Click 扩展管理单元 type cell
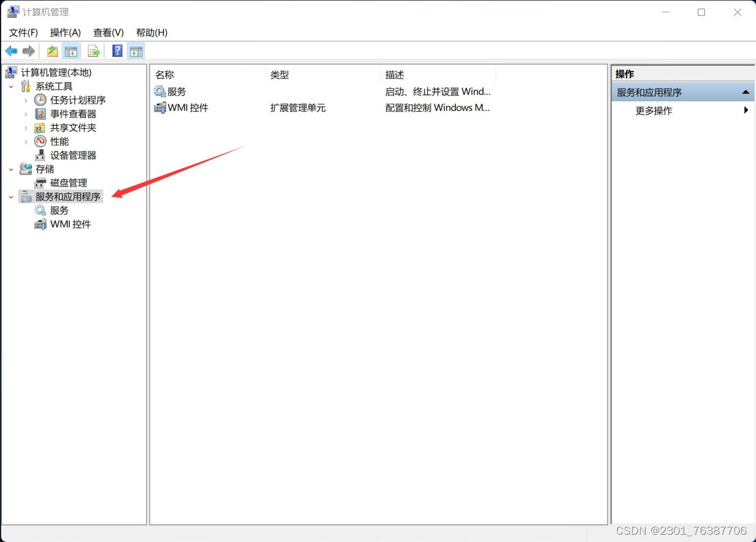The height and width of the screenshot is (542, 756). pos(298,108)
